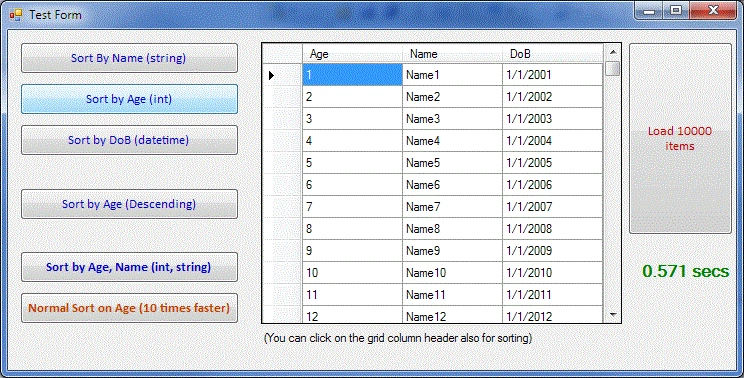Select cell 1/1/2004
This screenshot has width=744, height=378.
(552, 141)
